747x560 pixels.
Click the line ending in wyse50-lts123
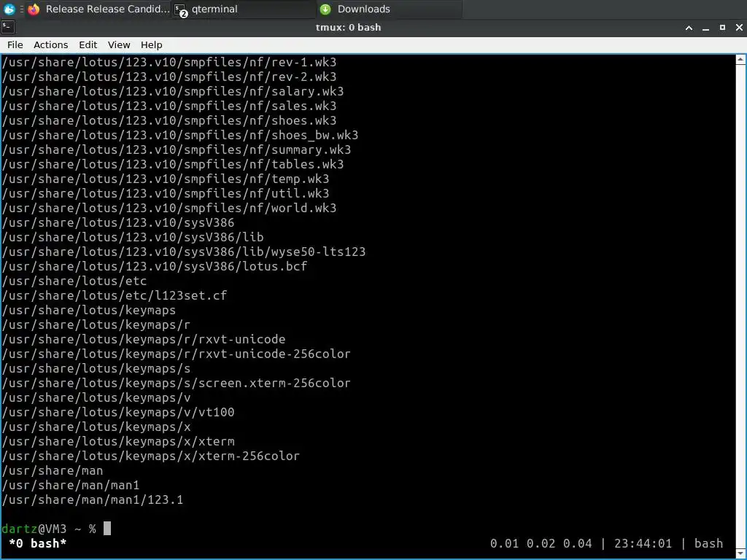(183, 252)
